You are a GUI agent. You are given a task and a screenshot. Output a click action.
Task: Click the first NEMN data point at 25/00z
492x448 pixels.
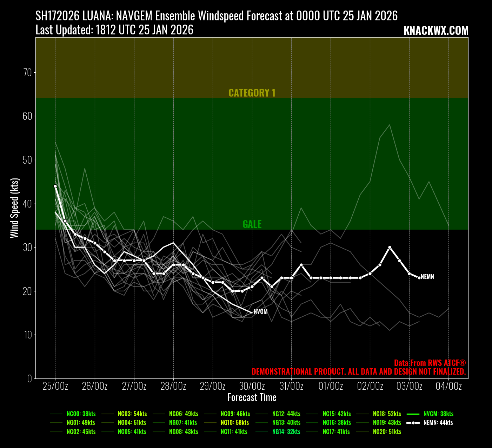(x=55, y=186)
